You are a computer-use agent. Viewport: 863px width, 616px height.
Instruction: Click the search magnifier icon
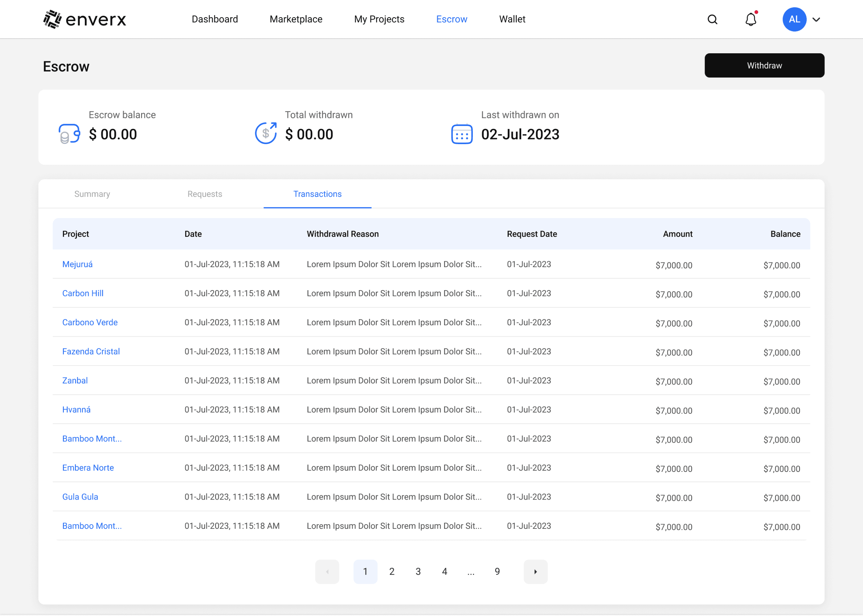(x=712, y=19)
